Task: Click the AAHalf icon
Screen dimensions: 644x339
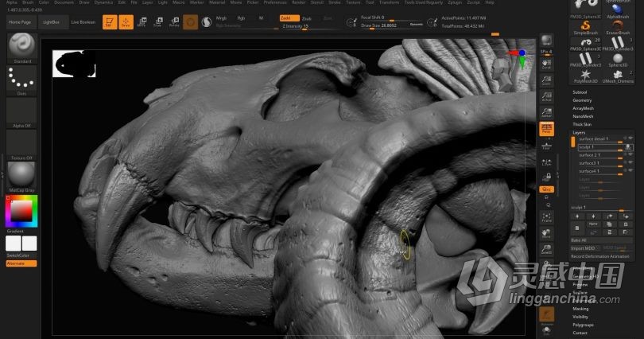Action: [x=546, y=112]
